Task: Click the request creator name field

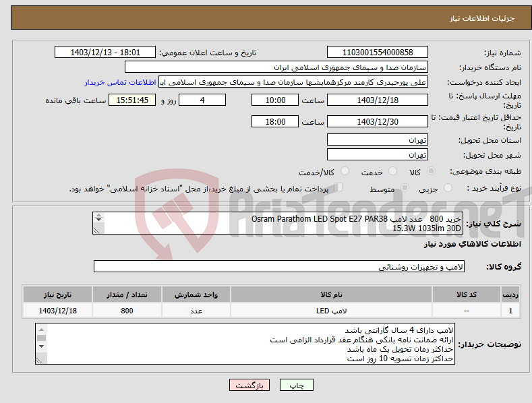Action: coord(293,82)
